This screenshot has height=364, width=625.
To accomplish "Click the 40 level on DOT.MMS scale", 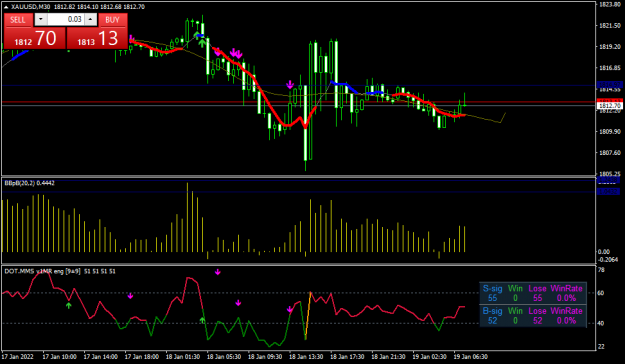I will tap(601, 323).
